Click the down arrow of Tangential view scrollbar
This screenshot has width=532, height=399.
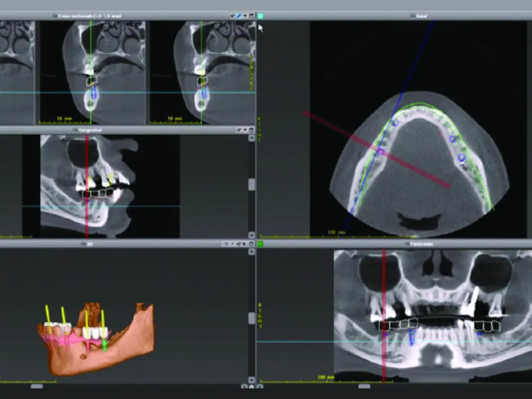251,235
